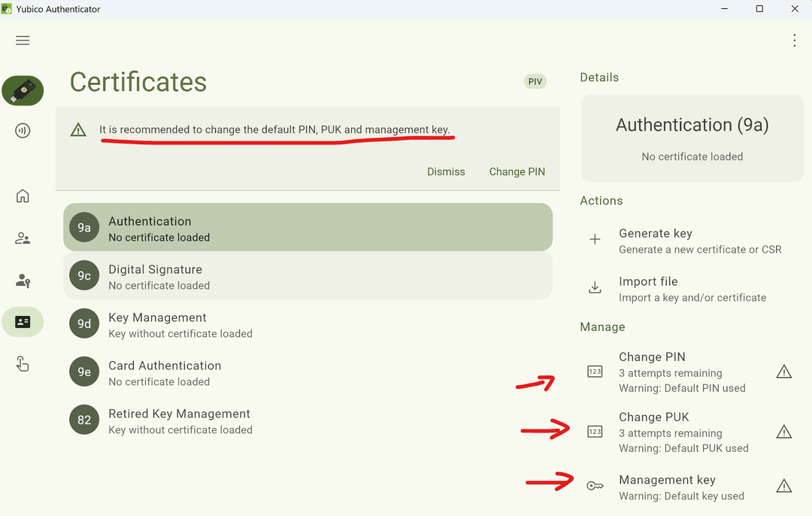Click the warning icon in the recommendation banner
812x516 pixels.
click(79, 129)
